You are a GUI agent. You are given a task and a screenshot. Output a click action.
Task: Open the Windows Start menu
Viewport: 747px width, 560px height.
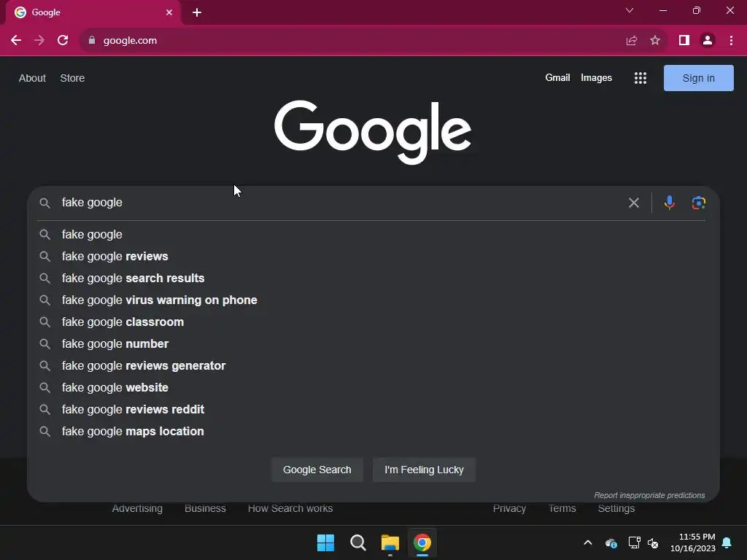[326, 542]
